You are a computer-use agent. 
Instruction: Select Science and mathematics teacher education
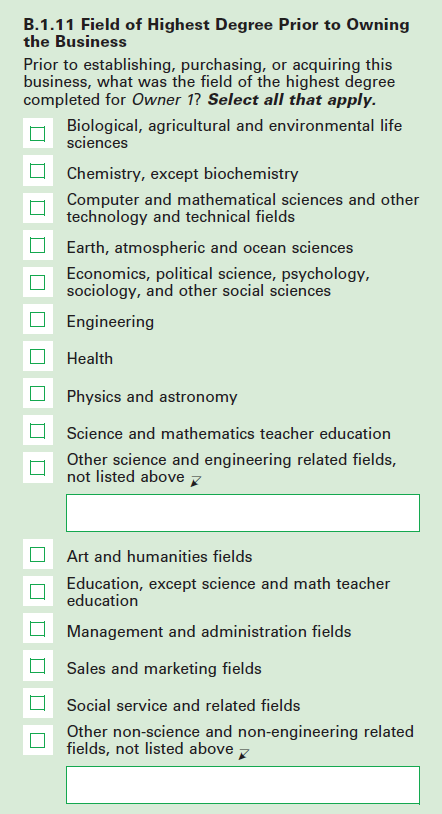37,430
